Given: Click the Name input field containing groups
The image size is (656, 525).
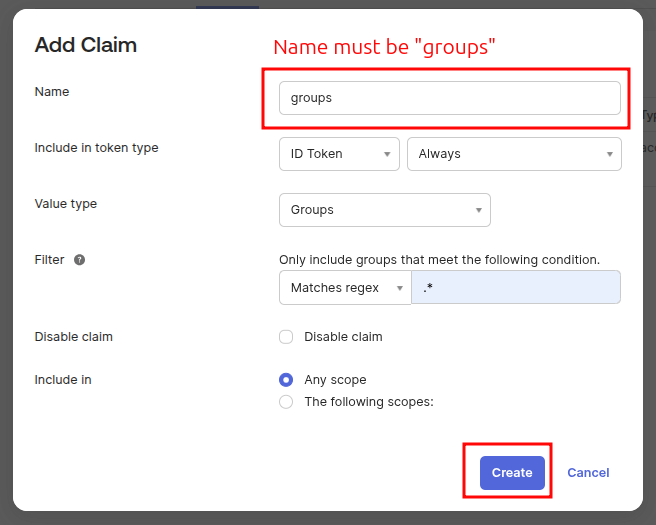Looking at the screenshot, I should tap(450, 98).
